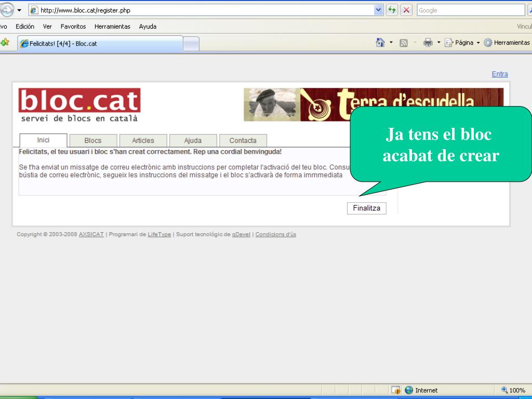Image resolution: width=532 pixels, height=399 pixels.
Task: Change the 100% zoom level
Action: [513, 390]
